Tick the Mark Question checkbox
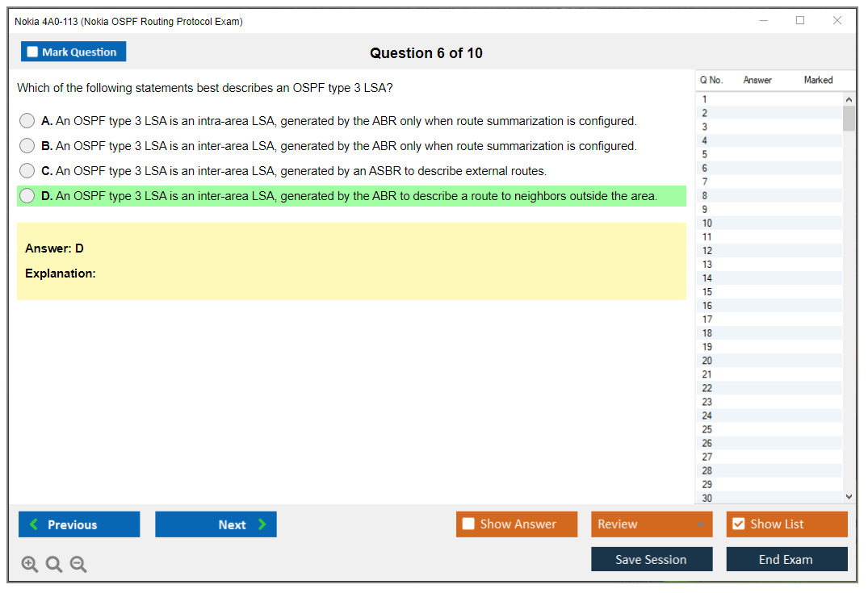The height and width of the screenshot is (593, 868). [32, 52]
